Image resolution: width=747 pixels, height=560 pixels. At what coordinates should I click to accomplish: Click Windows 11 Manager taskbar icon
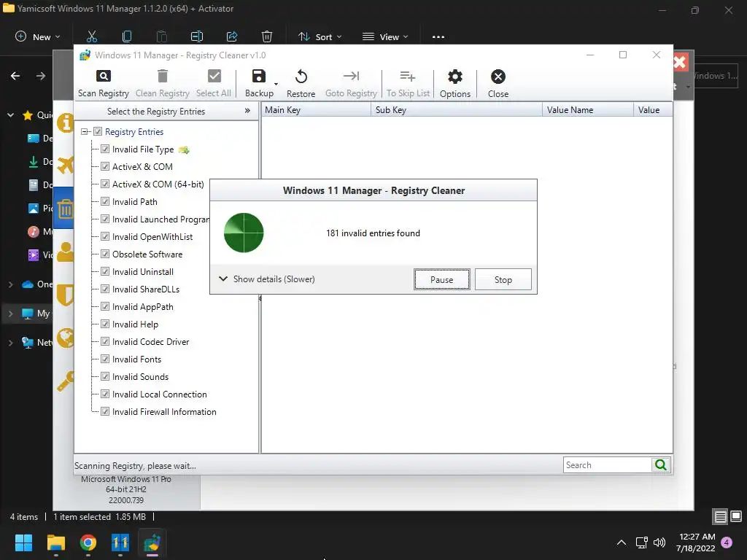click(x=120, y=542)
